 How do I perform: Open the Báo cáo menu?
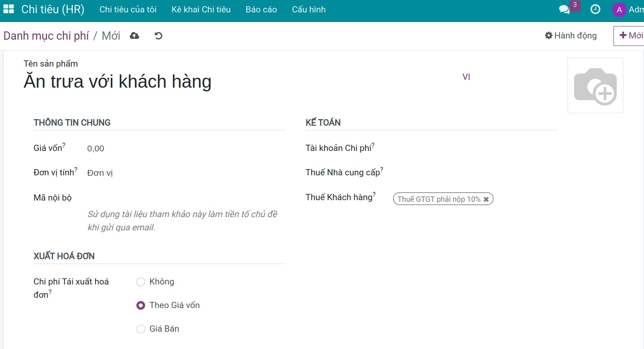click(261, 10)
